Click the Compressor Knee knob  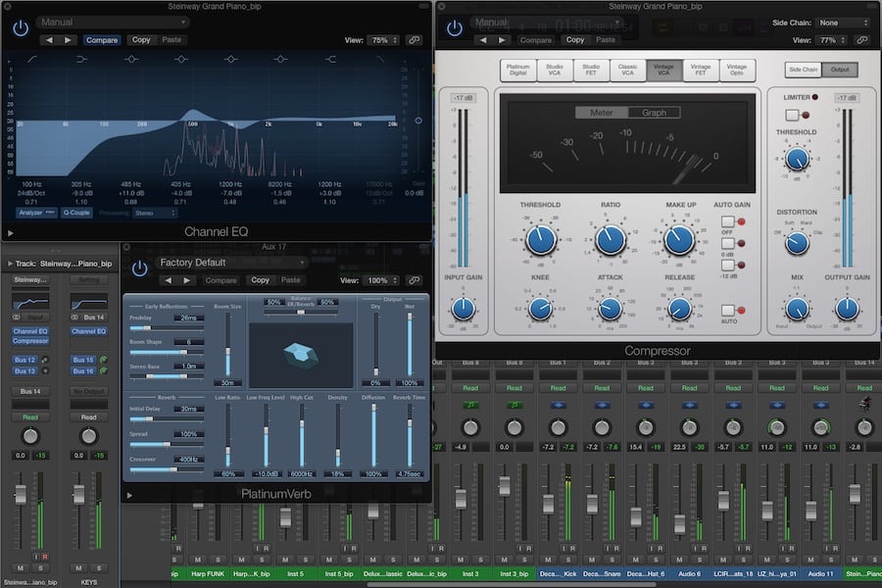(x=541, y=309)
